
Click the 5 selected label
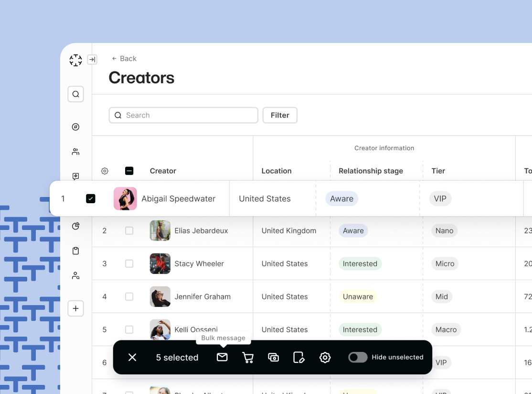coord(177,357)
